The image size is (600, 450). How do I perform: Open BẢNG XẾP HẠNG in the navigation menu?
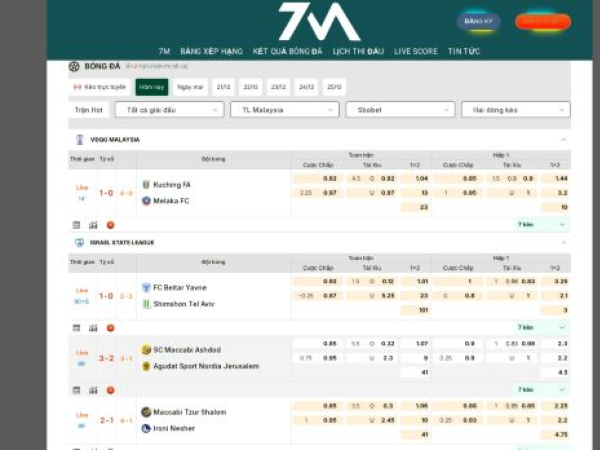pyautogui.click(x=218, y=51)
